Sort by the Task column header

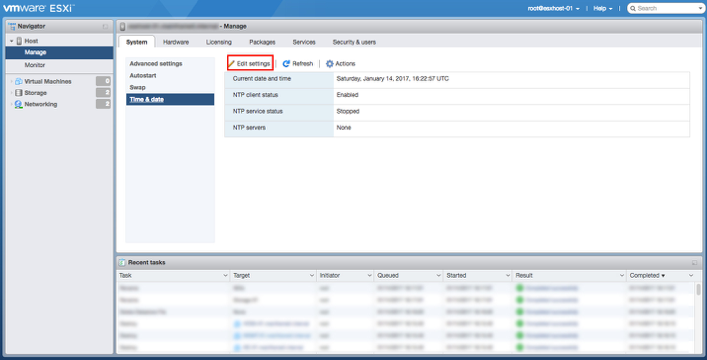[x=125, y=276]
